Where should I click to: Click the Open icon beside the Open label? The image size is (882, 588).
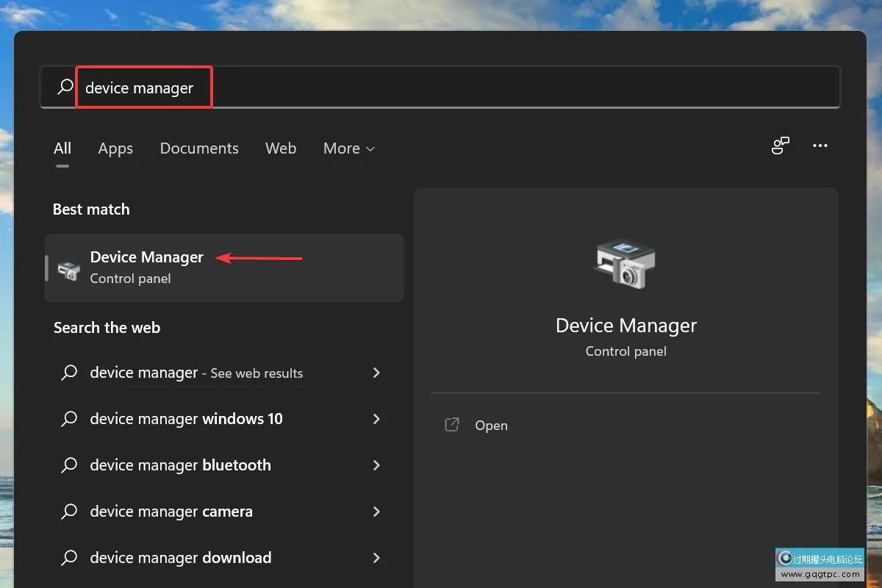(x=451, y=425)
